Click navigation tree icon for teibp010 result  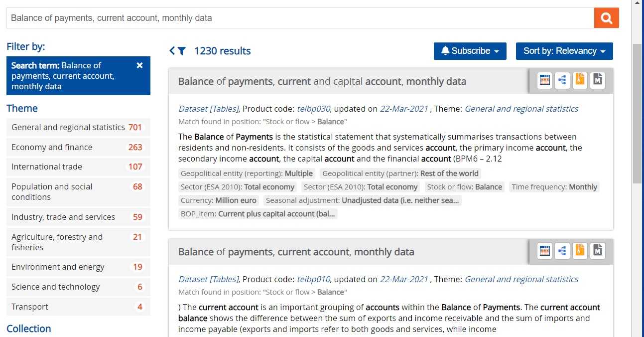pos(562,251)
